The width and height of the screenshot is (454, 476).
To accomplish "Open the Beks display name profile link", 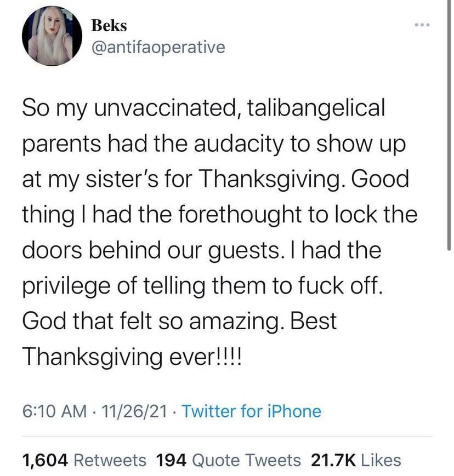I will 109,25.
